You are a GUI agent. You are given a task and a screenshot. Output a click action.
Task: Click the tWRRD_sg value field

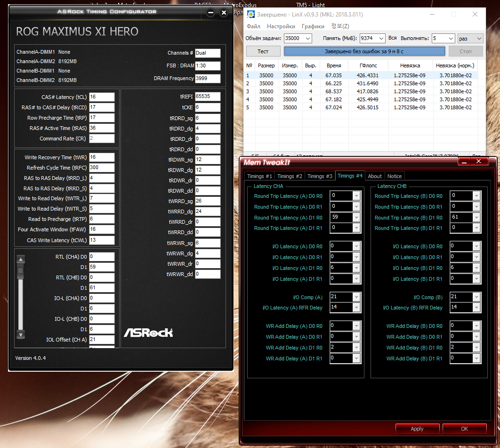[208, 201]
